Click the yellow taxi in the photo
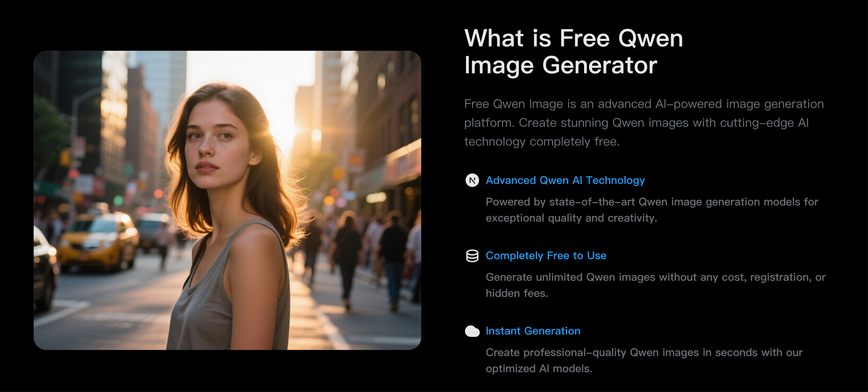This screenshot has height=392, width=868. click(x=98, y=241)
